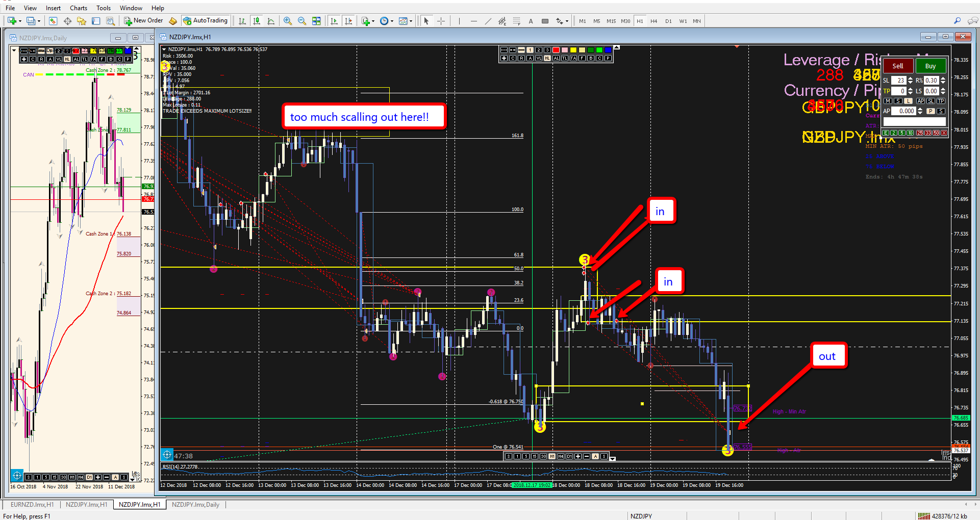Toggle the Auto Scroll chart icon

pos(334,21)
